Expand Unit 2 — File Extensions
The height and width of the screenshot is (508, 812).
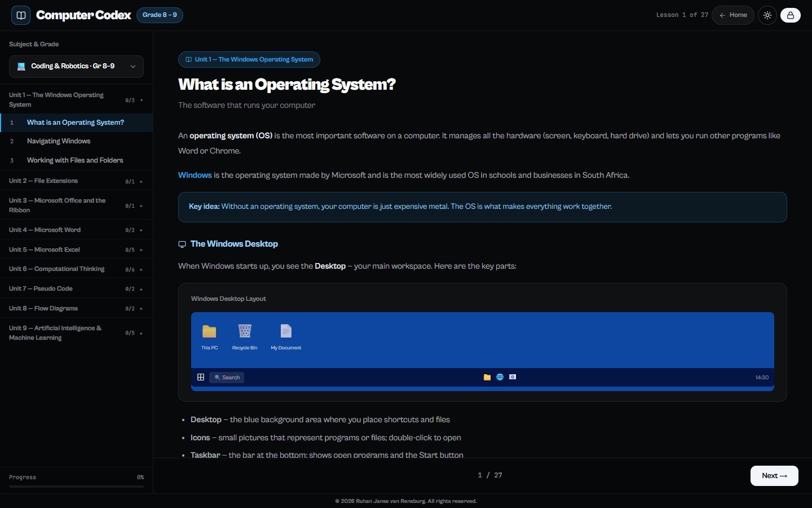click(x=76, y=181)
